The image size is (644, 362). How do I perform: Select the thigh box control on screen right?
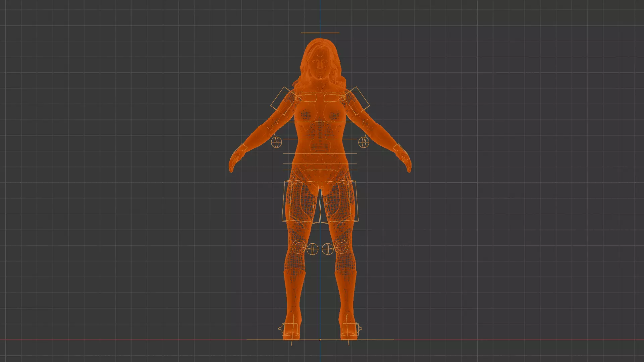(x=339, y=201)
